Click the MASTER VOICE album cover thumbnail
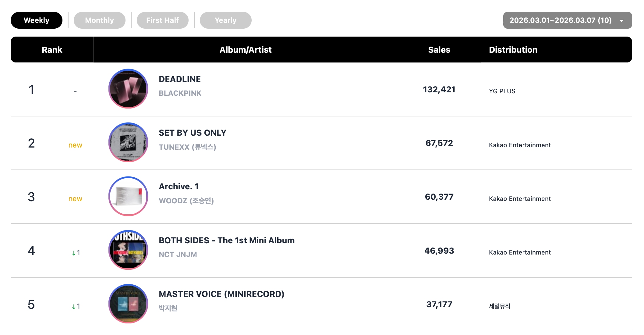644x335 pixels. [x=128, y=304]
